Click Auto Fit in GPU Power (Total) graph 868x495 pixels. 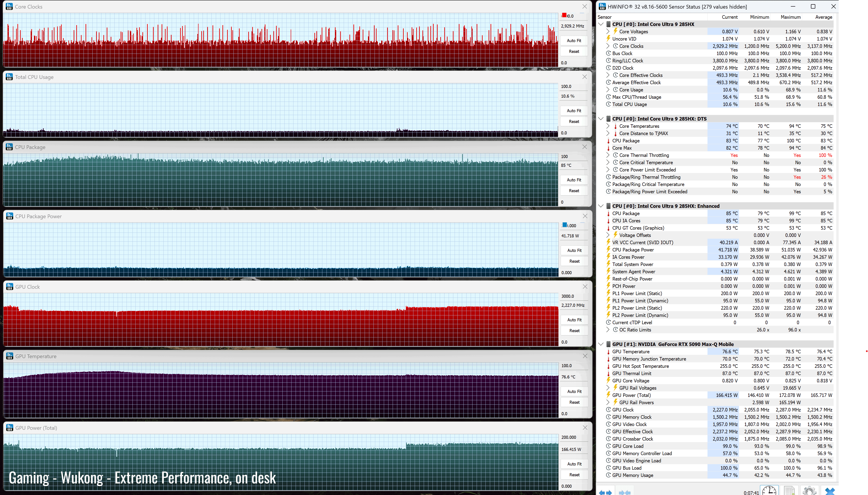(574, 464)
